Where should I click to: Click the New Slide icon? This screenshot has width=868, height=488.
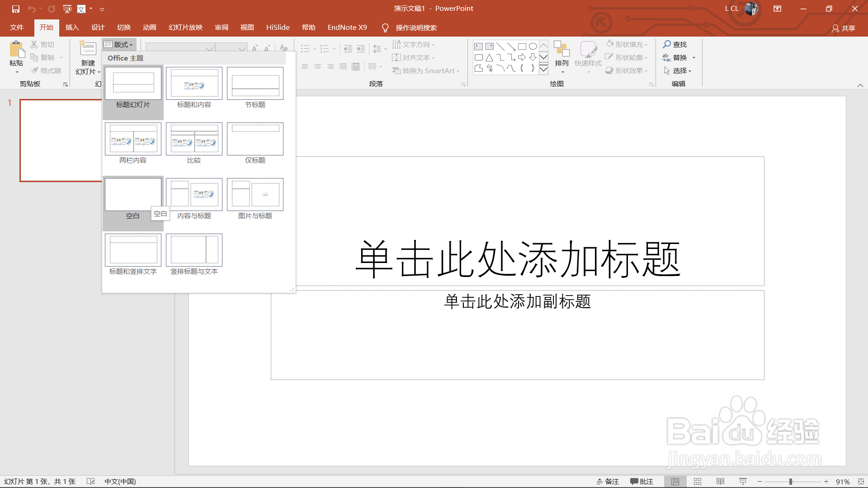tap(88, 49)
